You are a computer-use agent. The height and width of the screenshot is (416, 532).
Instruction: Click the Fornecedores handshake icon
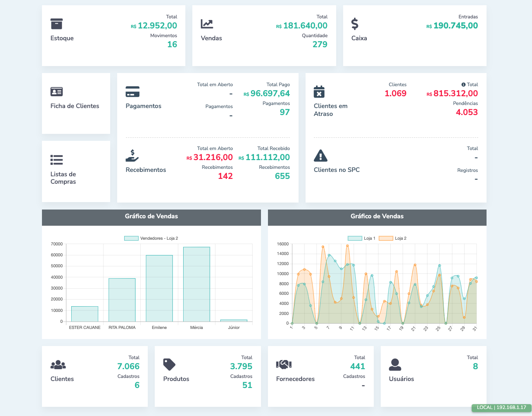tap(284, 364)
